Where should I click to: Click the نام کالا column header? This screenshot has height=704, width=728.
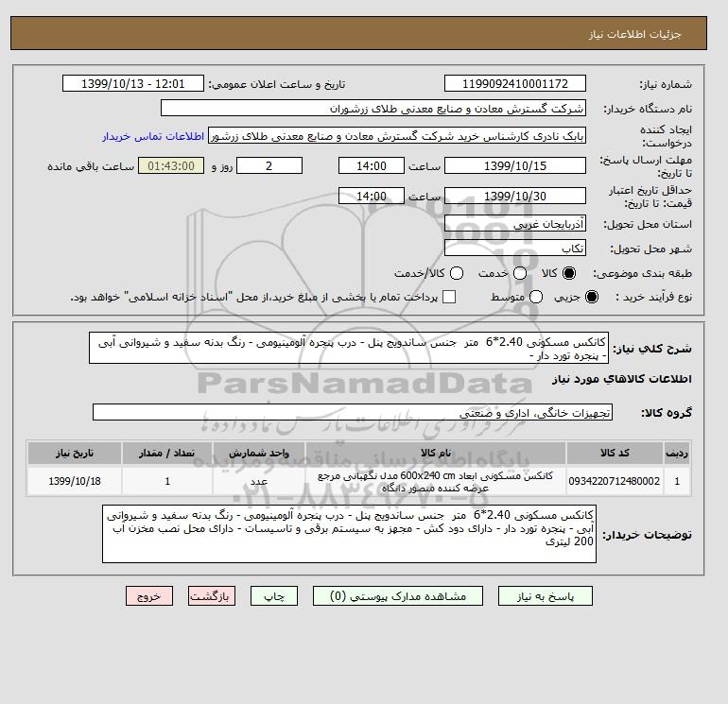click(x=436, y=454)
